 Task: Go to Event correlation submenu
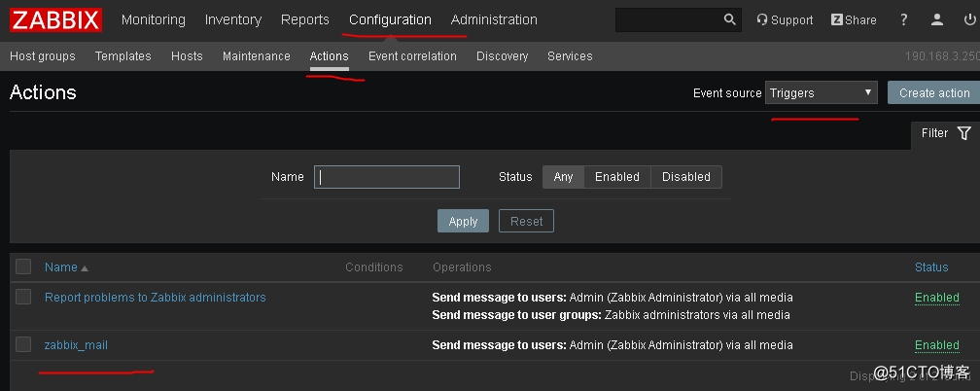(412, 56)
